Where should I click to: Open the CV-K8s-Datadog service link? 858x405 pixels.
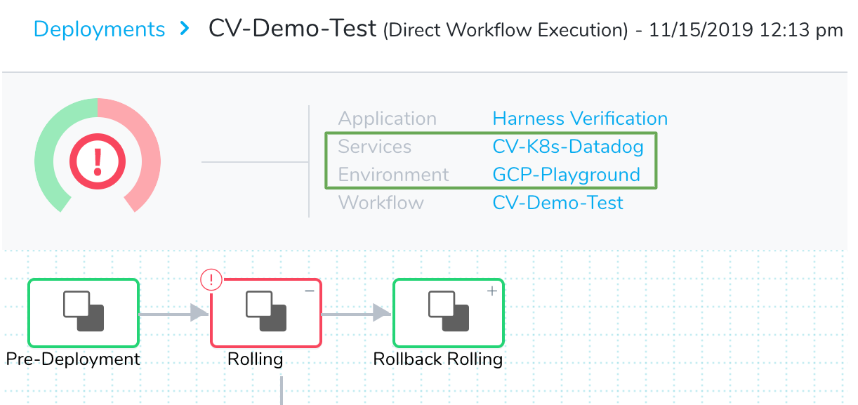pos(568,147)
